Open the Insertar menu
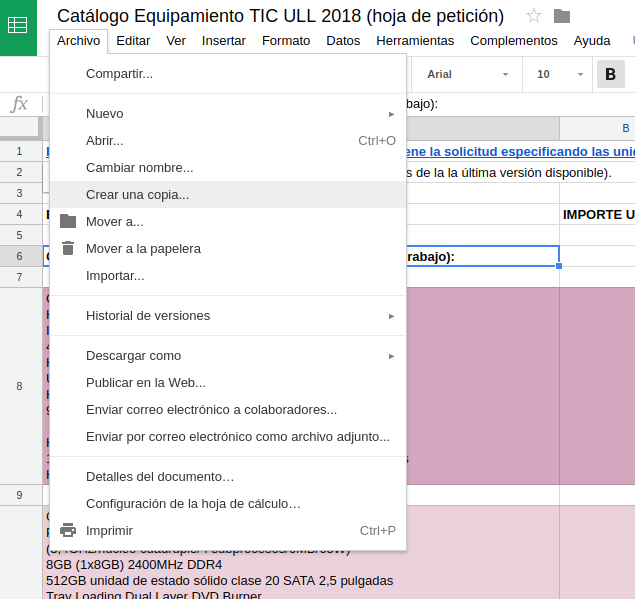Viewport: 635px width, 599px height. tap(223, 41)
